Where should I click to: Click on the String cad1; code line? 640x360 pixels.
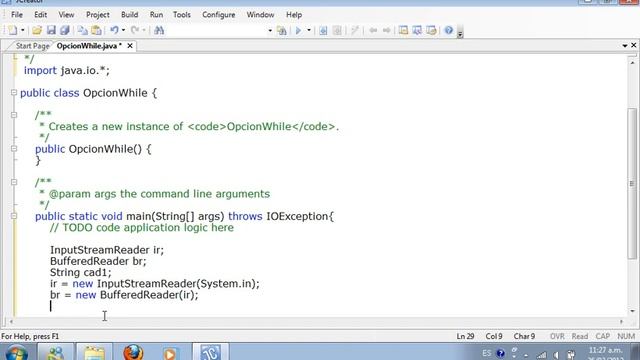tap(80, 272)
